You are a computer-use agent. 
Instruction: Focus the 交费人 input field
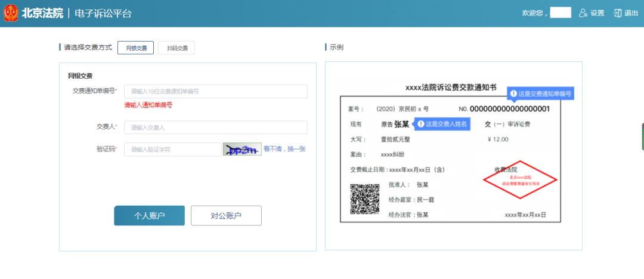coord(216,128)
